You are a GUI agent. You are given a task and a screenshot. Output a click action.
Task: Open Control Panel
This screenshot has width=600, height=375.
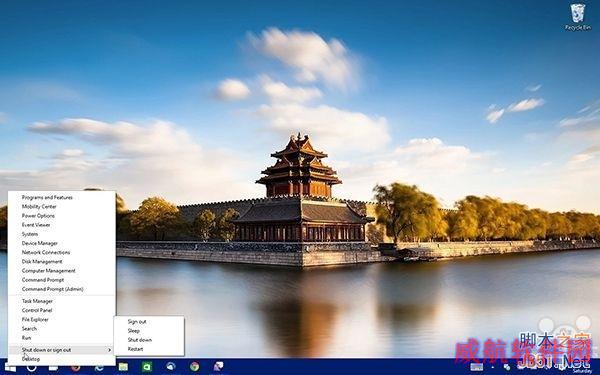click(x=37, y=310)
